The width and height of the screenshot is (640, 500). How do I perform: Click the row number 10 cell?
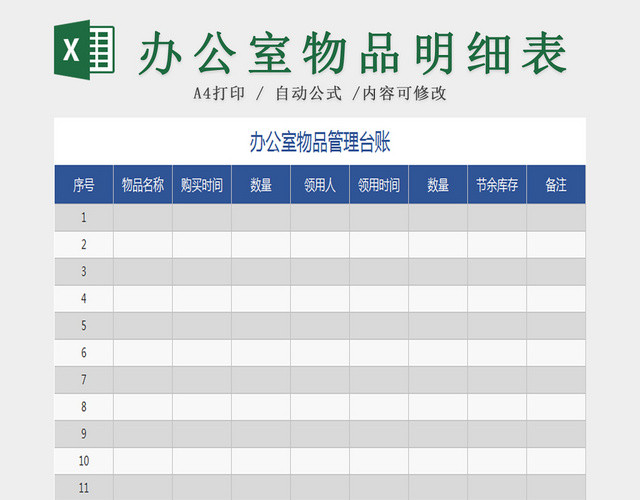[84, 461]
